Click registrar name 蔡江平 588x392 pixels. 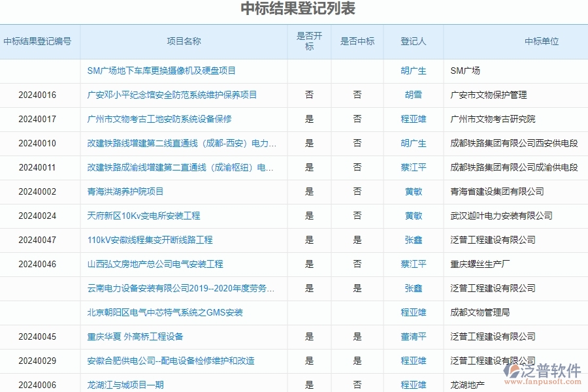click(x=412, y=167)
